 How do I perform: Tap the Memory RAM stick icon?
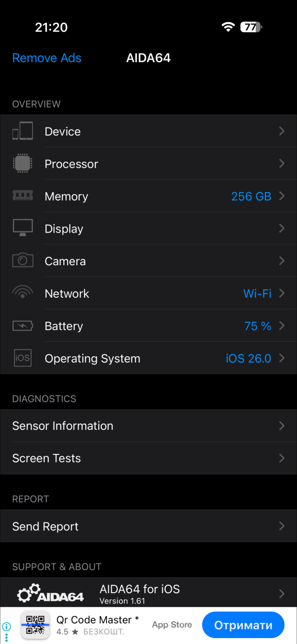(x=23, y=196)
